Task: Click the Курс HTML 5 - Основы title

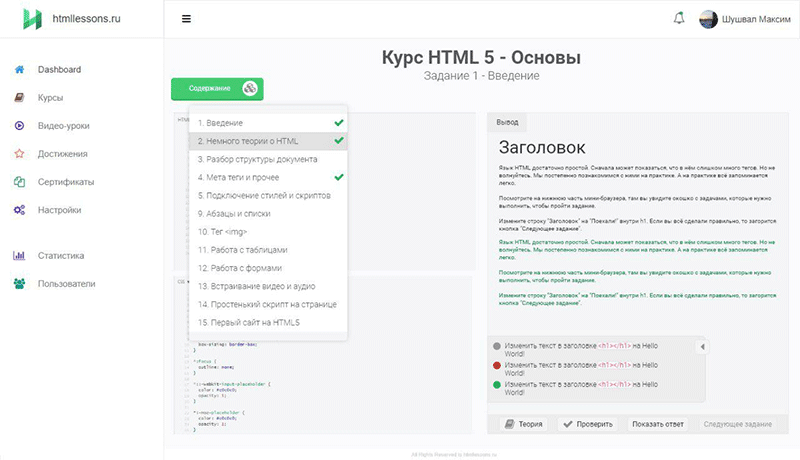Action: [481, 58]
